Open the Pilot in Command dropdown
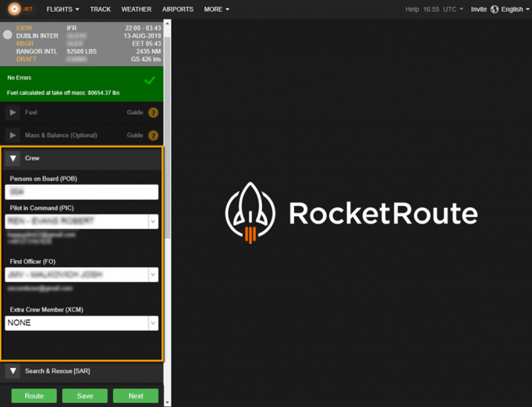Image resolution: width=532 pixels, height=407 pixels. (153, 221)
